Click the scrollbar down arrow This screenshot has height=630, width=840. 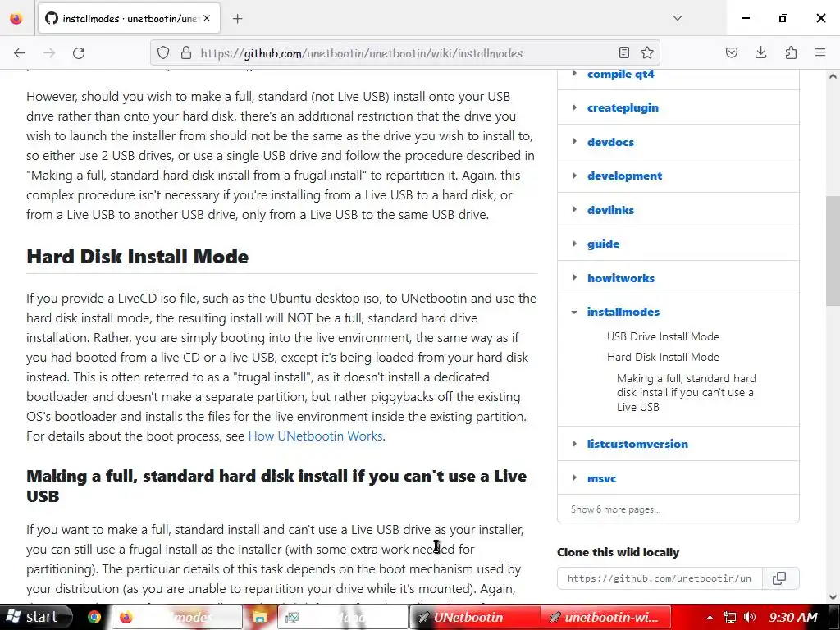pyautogui.click(x=833, y=597)
